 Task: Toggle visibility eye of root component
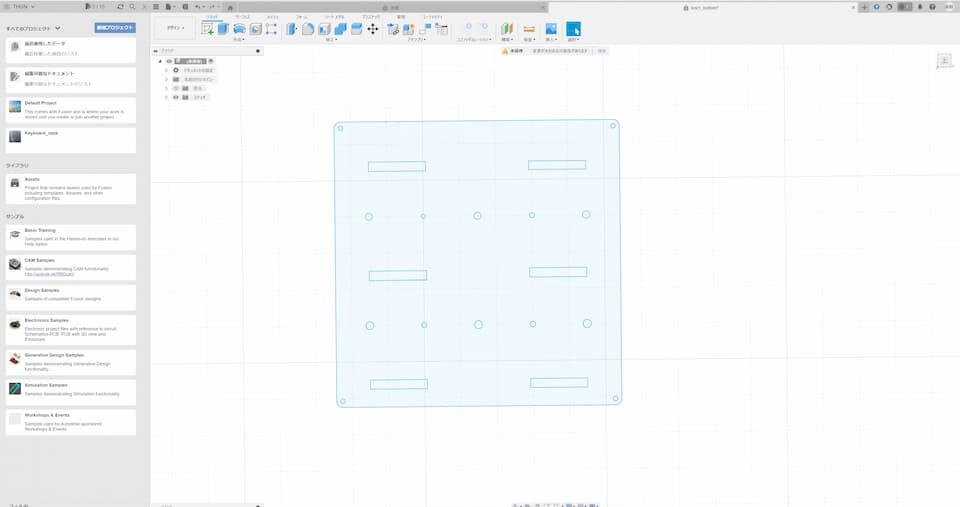click(169, 61)
